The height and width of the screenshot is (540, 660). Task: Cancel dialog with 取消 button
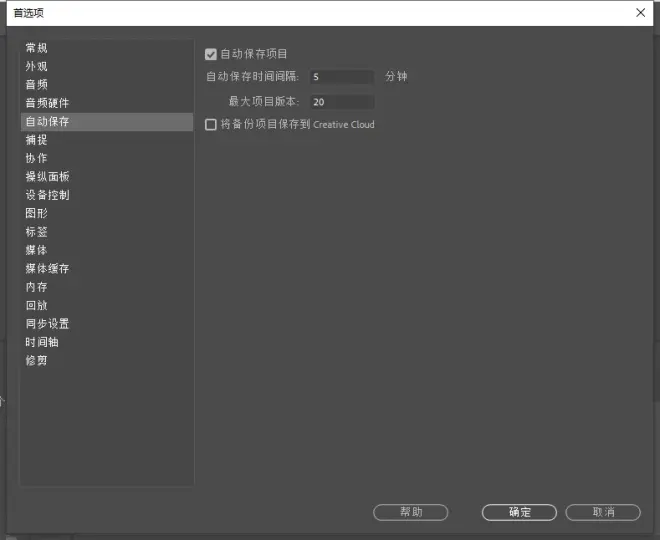tap(603, 512)
